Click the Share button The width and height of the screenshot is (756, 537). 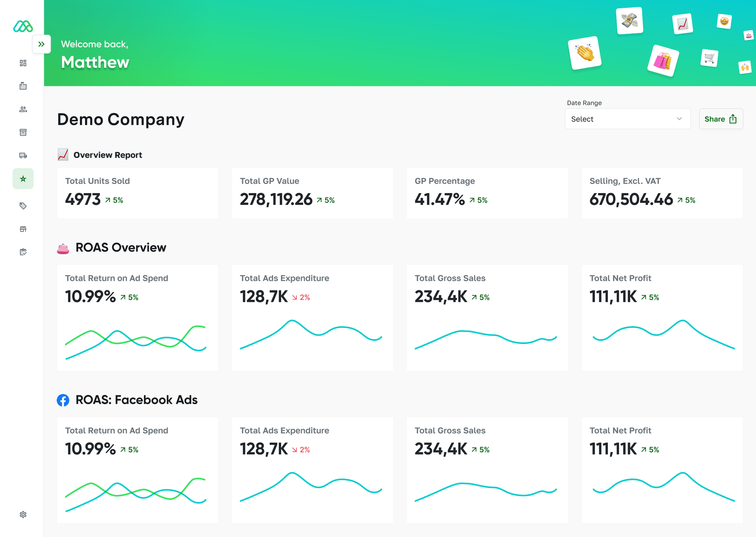tap(721, 119)
